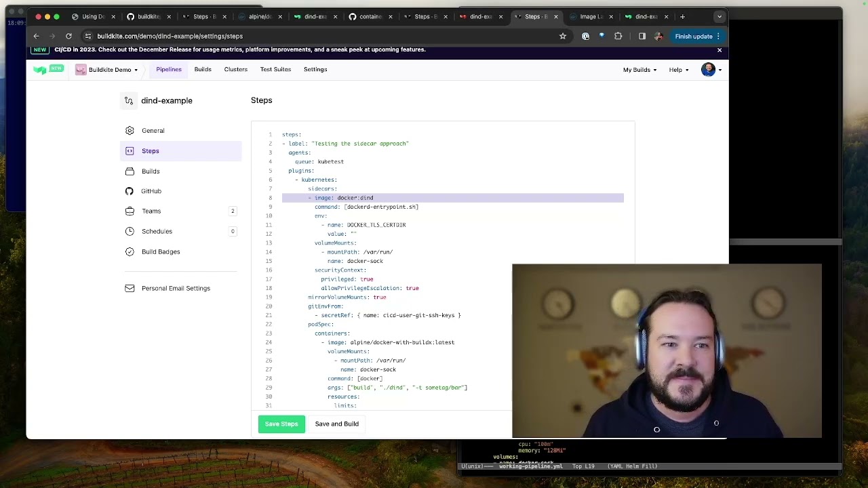Dismiss the CI/CD 2023 announcement banner

point(719,49)
